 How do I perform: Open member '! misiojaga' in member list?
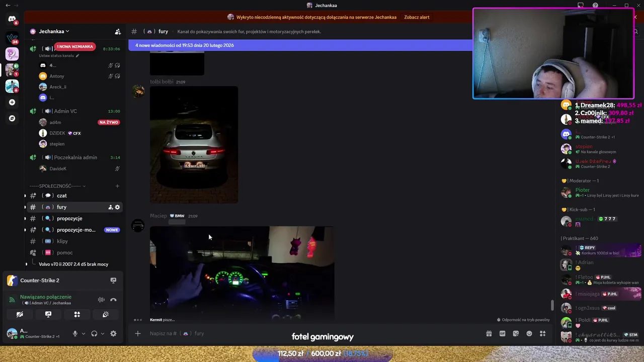point(601,294)
